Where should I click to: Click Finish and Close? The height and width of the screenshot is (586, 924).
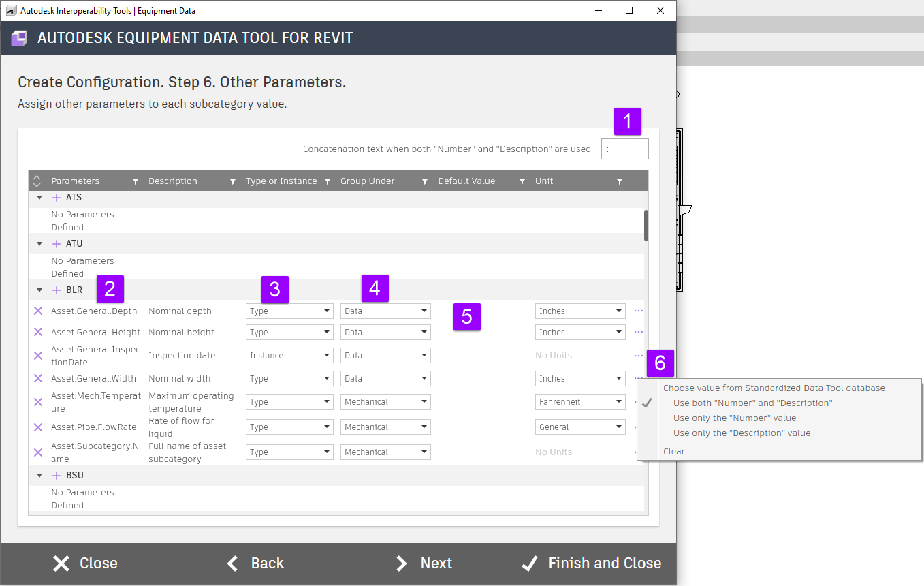tap(591, 564)
